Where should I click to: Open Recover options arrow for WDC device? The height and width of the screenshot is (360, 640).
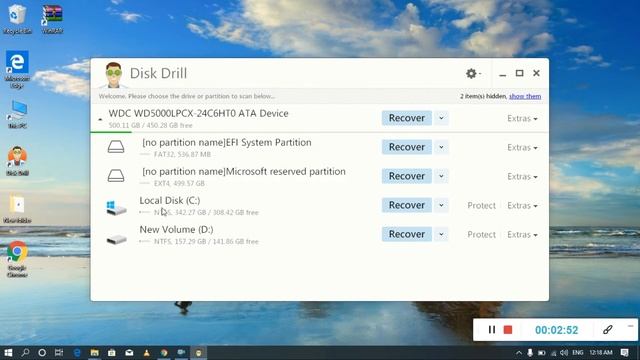pos(441,118)
